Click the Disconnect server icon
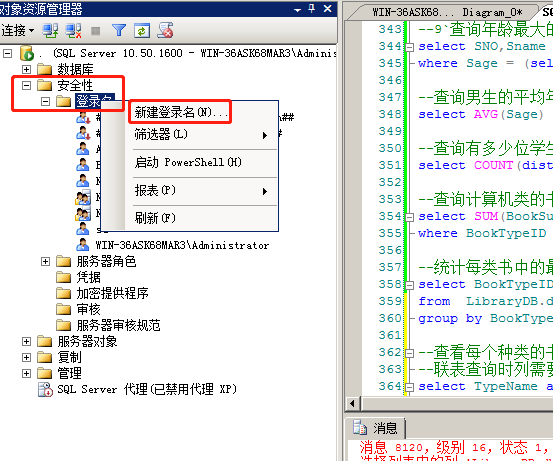 click(x=73, y=31)
